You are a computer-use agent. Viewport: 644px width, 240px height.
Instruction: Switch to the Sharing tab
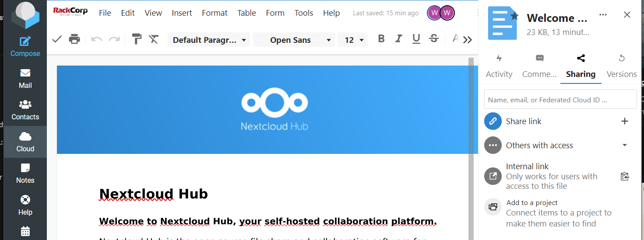click(x=581, y=66)
